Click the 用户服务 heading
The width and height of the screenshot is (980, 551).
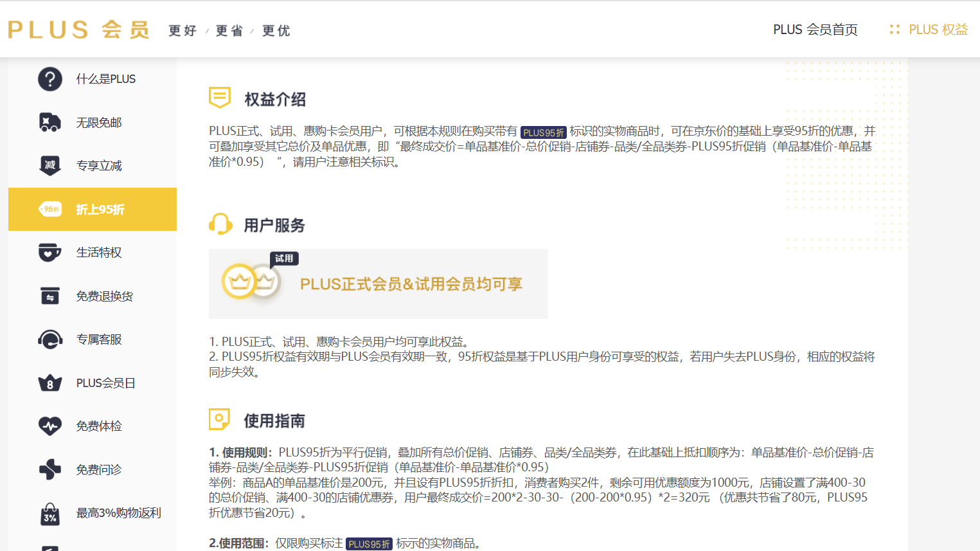(x=274, y=225)
